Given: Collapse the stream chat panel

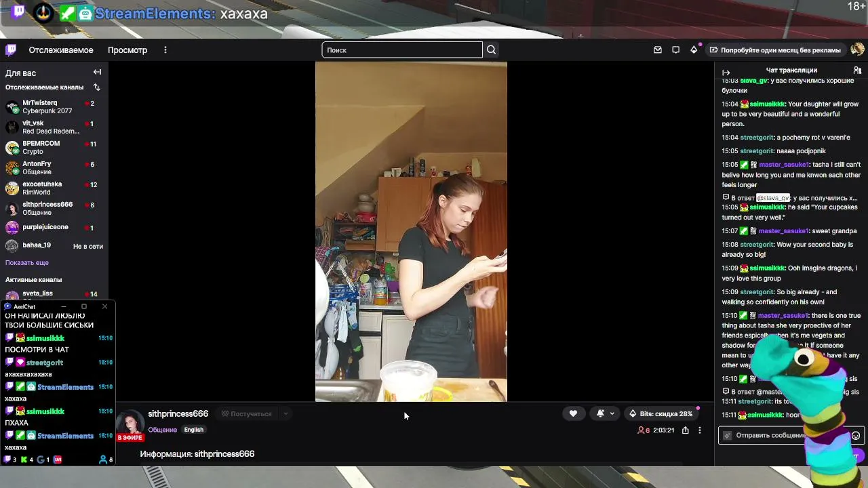Looking at the screenshot, I should (x=726, y=72).
